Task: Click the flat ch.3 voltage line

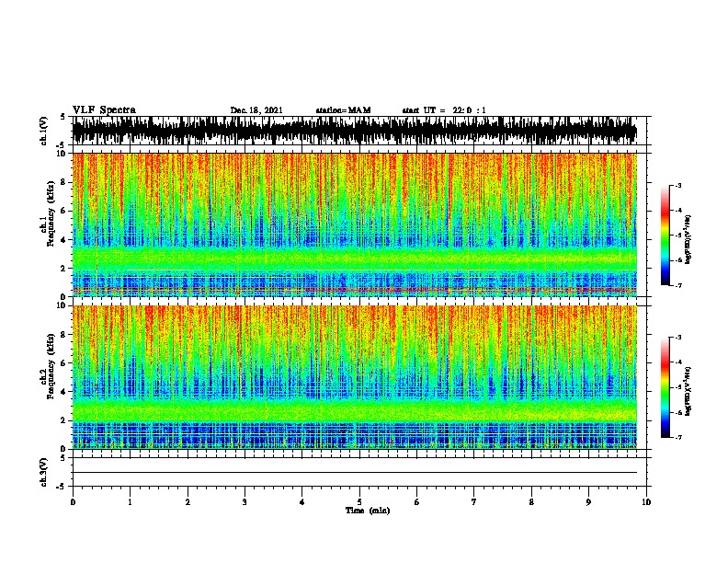Action: pyautogui.click(x=354, y=473)
